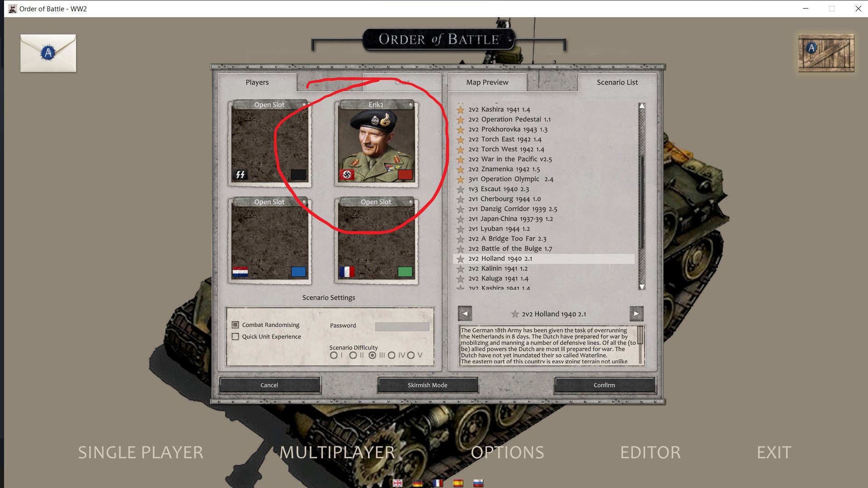This screenshot has width=868, height=488.
Task: Open the EDITOR menu
Action: (650, 452)
